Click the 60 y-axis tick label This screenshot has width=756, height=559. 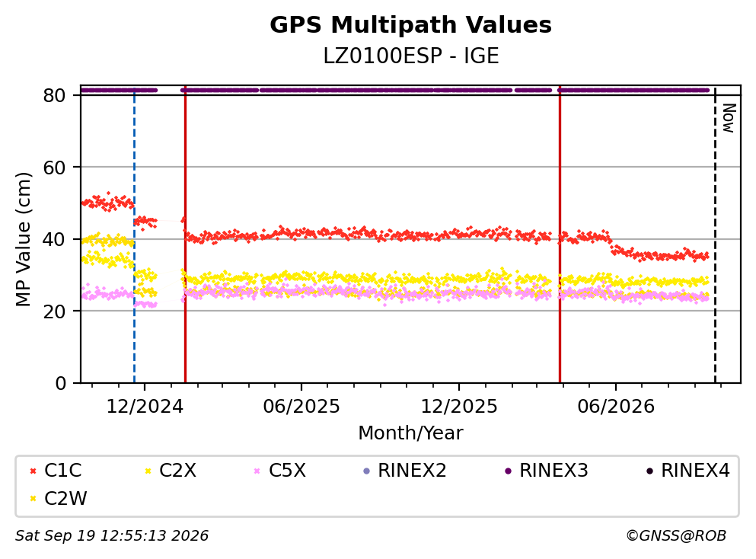pyautogui.click(x=55, y=168)
